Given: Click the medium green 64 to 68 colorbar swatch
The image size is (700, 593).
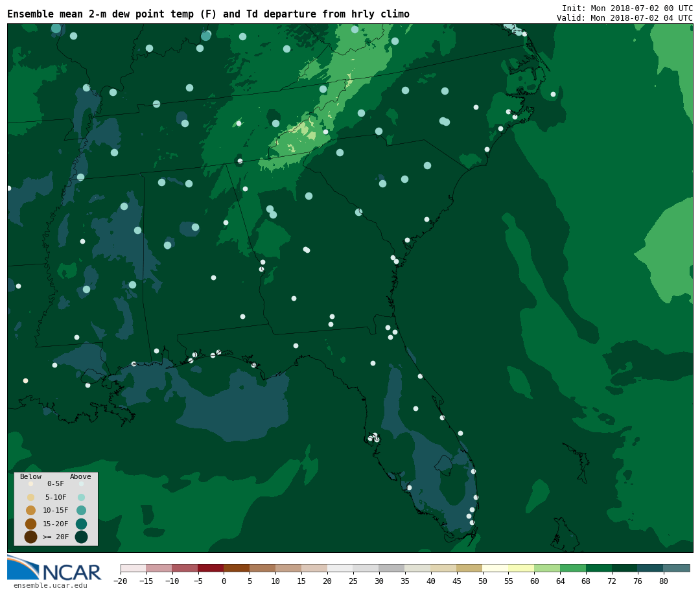Looking at the screenshot, I should coord(574,568).
